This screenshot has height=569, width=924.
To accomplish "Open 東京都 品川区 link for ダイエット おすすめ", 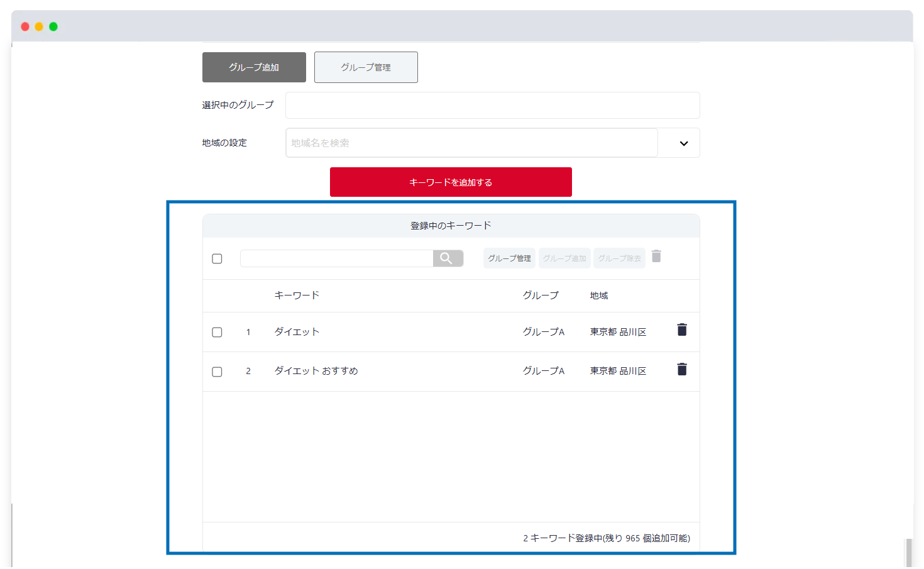I will point(618,370).
